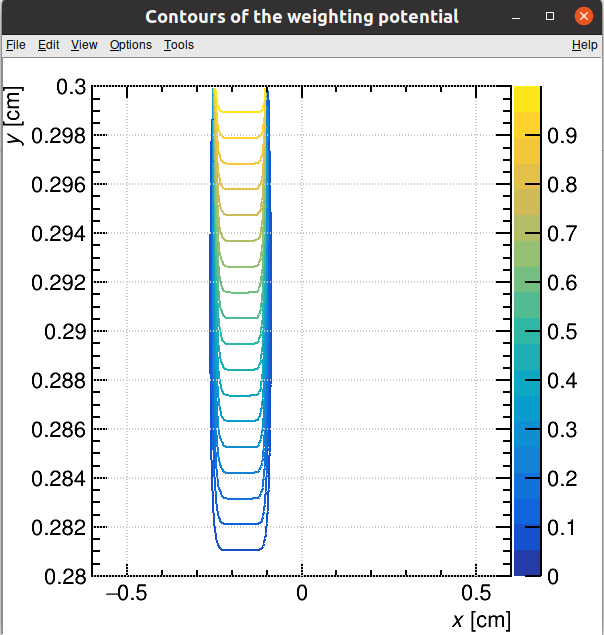Select the topmost yellow contour line
Viewport: 604px width, 635px height.
[x=240, y=112]
